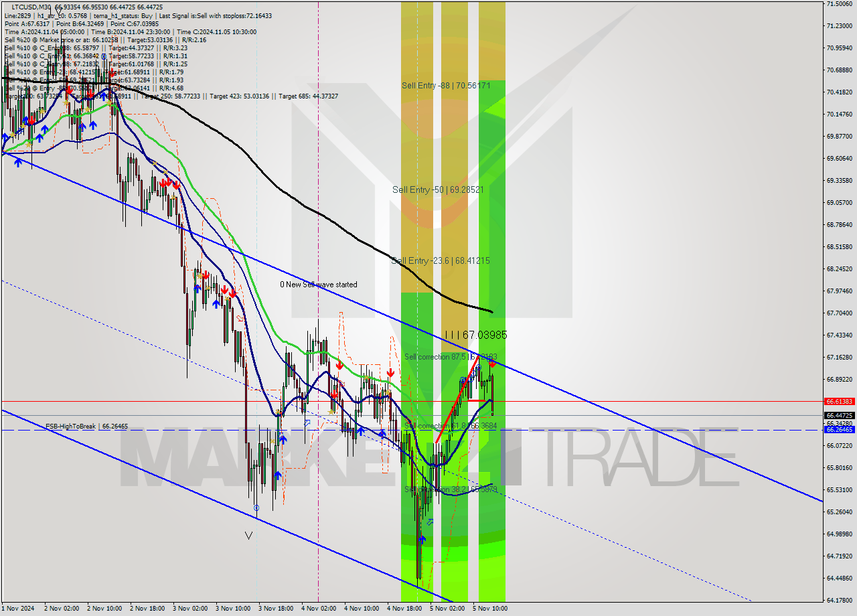Select the 70.41820 price axis value
Image resolution: width=857 pixels, height=616 pixels.
tap(839, 92)
